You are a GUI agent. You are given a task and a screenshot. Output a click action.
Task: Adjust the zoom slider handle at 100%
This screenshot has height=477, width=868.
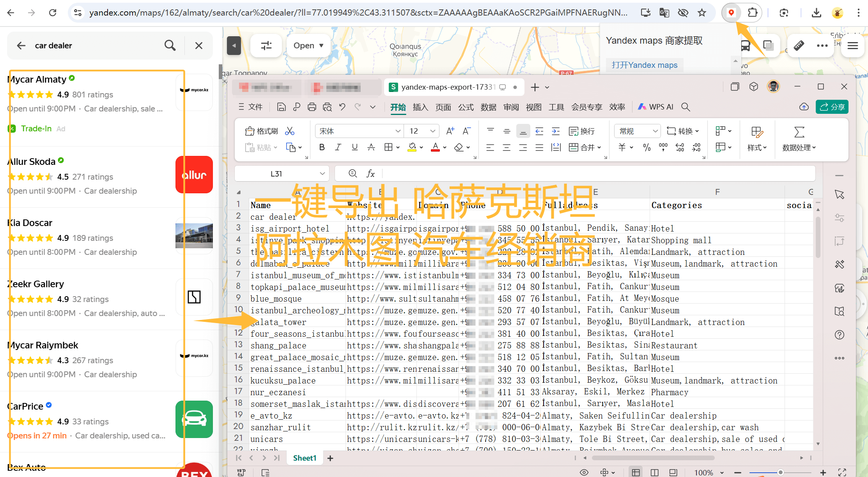click(x=780, y=472)
